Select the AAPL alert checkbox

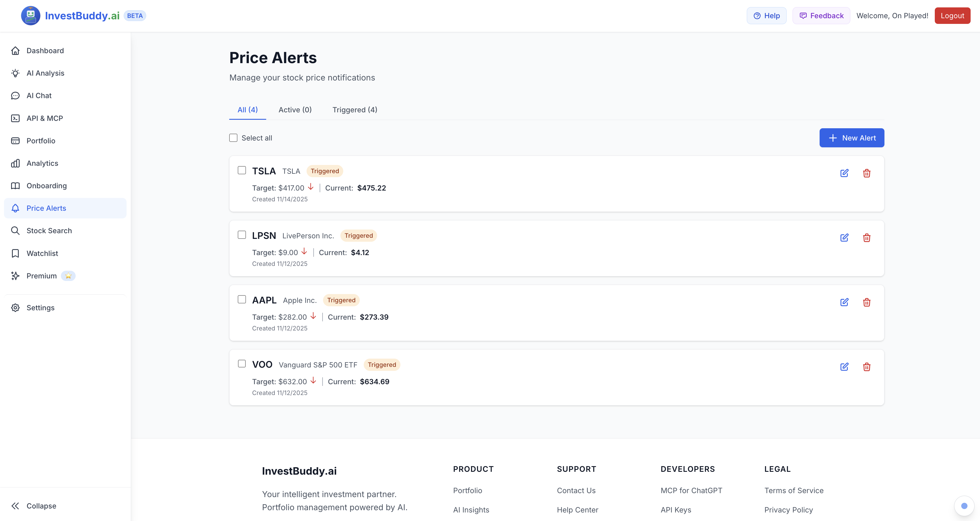tap(242, 299)
